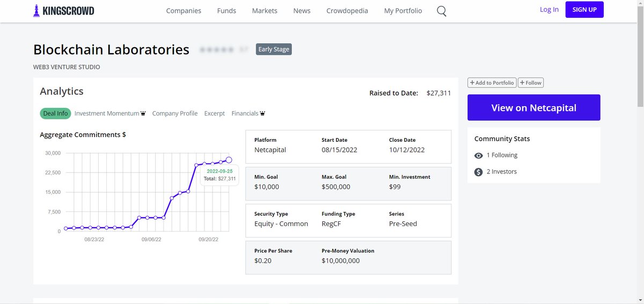
Task: Click the Min. Investment $99 value
Action: tap(395, 187)
